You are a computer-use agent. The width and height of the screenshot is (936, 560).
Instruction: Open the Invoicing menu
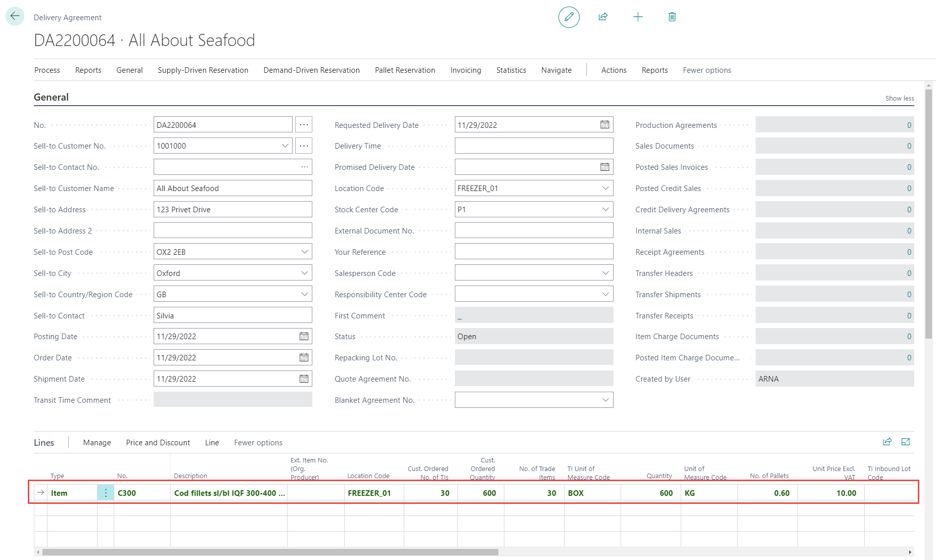[465, 70]
